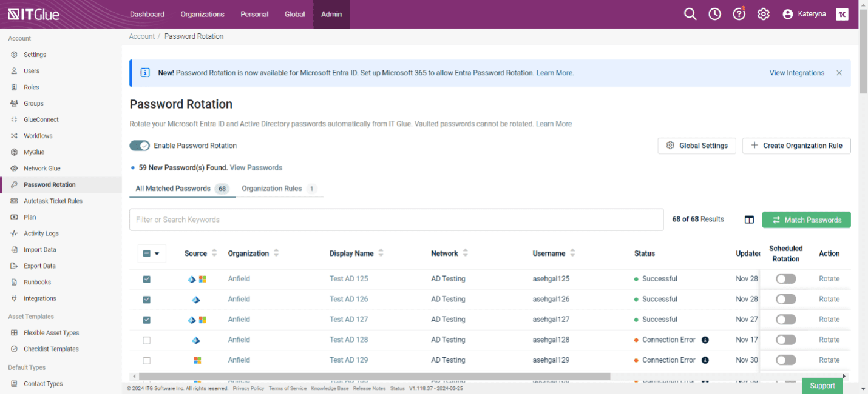Open the select-all checkbox dropdown arrow

(x=157, y=253)
